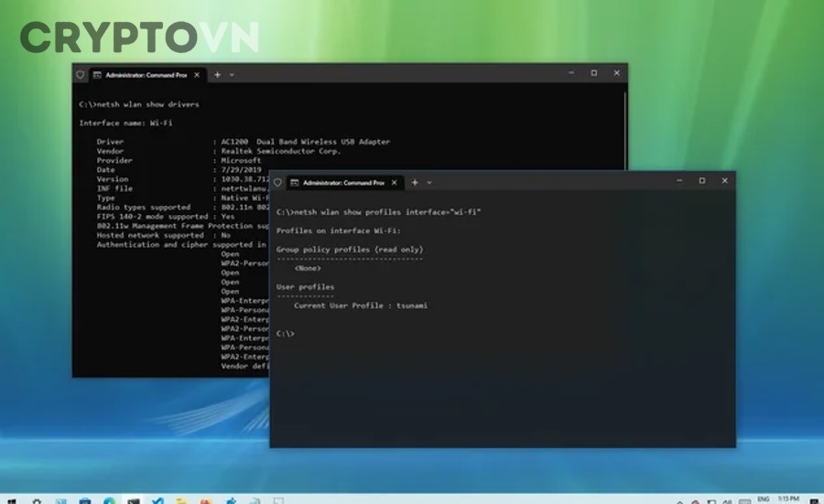The height and width of the screenshot is (504, 824).
Task: Expand the profile dropdown chevron in back window
Action: click(x=232, y=75)
